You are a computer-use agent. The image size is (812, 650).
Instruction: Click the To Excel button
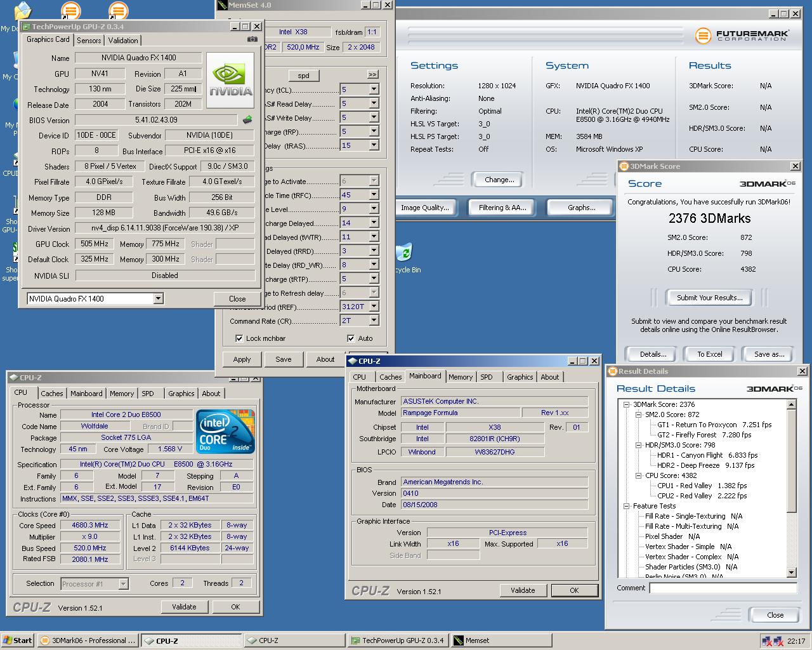click(x=710, y=354)
